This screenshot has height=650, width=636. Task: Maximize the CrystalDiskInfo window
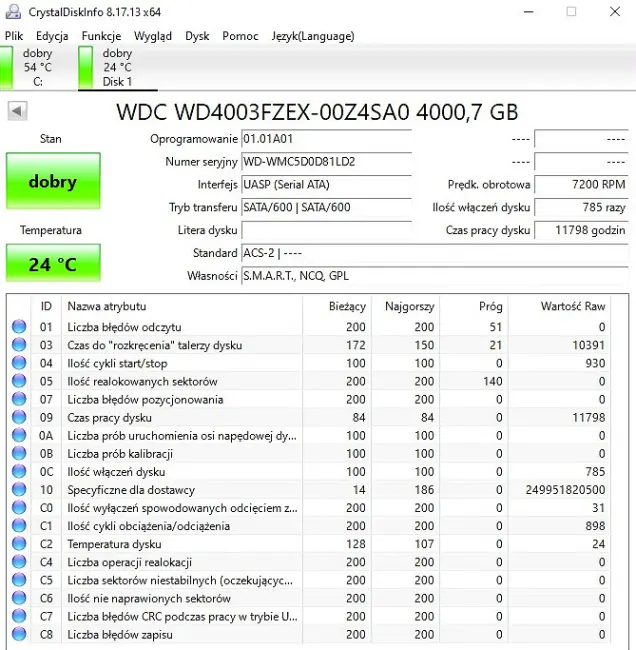[571, 12]
